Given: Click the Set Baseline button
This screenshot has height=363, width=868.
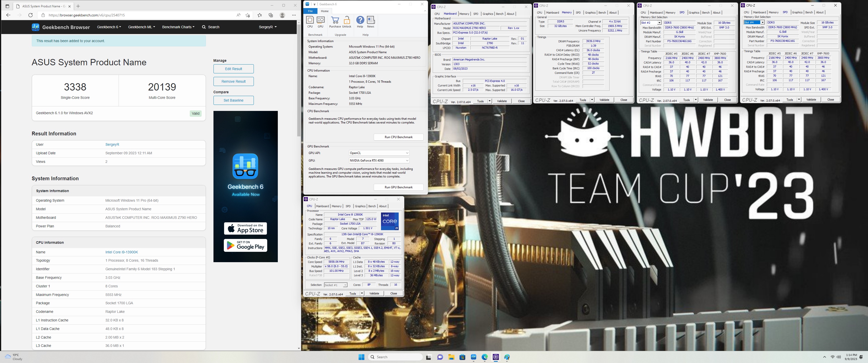Looking at the screenshot, I should (233, 100).
